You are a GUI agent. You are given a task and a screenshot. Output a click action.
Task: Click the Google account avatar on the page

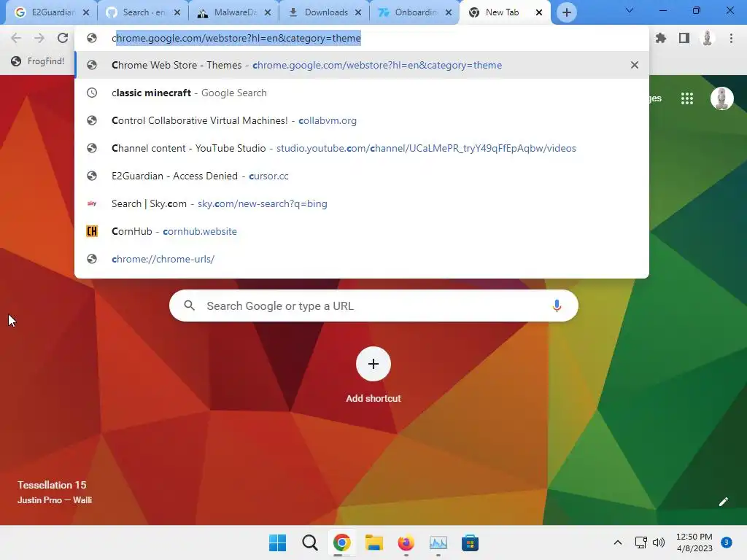coord(721,98)
